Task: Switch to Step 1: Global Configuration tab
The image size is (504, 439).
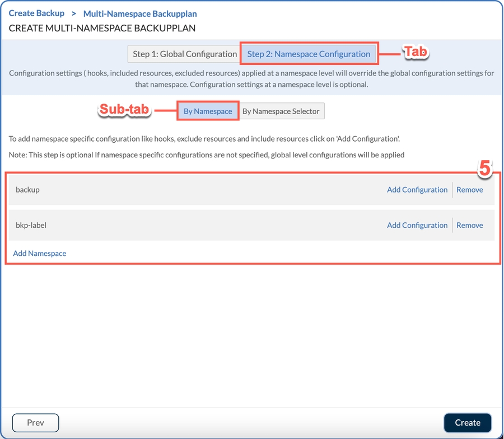Action: (184, 54)
